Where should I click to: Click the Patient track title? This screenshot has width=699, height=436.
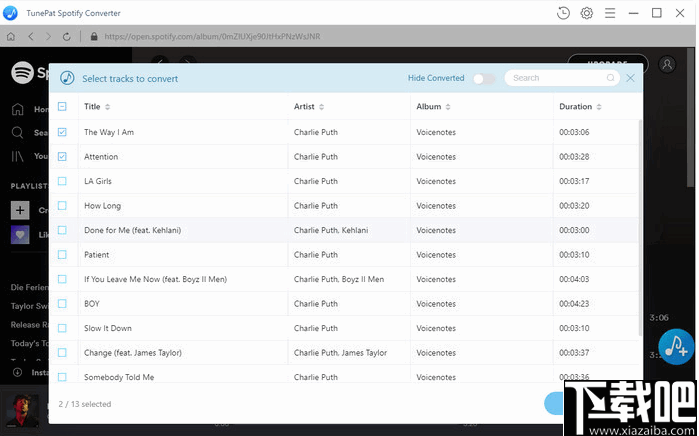point(97,255)
